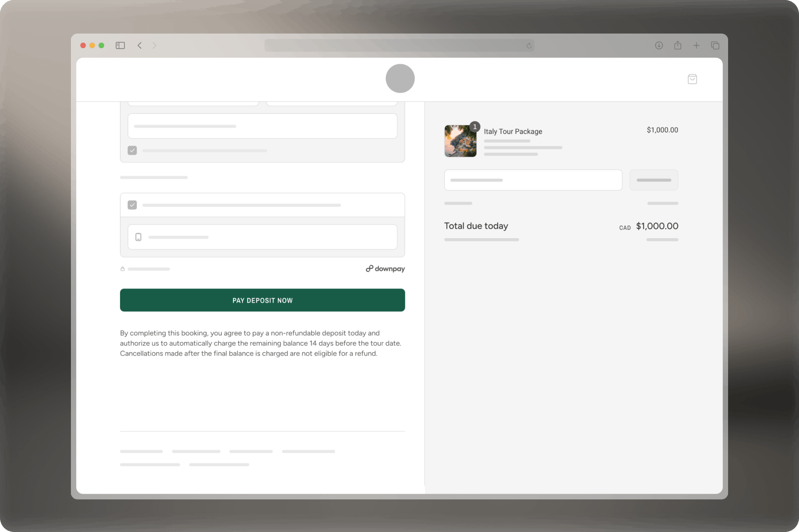Go back with the browser back arrow
The height and width of the screenshot is (532, 799).
click(139, 45)
